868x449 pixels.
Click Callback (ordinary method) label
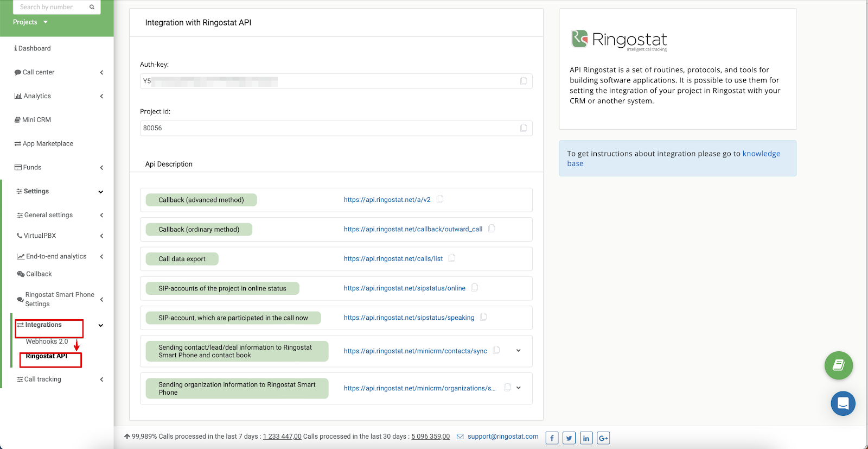pos(199,230)
